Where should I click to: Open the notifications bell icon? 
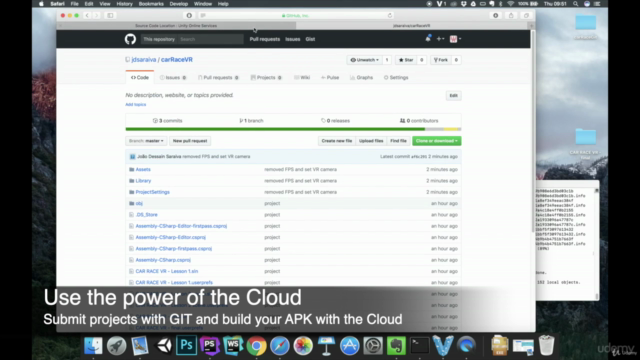tap(428, 39)
